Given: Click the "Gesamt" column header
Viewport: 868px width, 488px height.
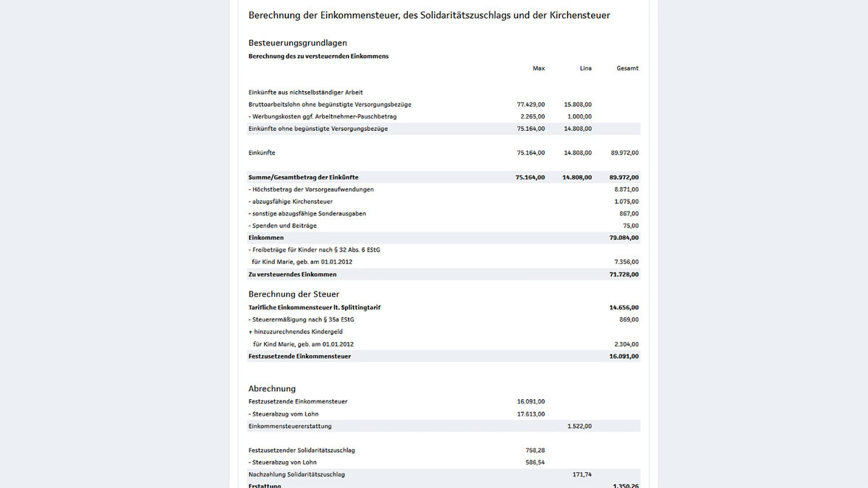Looking at the screenshot, I should point(628,69).
